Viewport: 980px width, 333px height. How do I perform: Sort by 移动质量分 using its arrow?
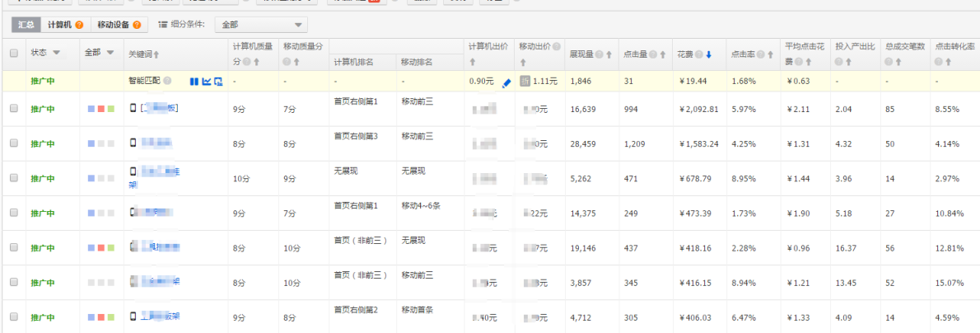pyautogui.click(x=296, y=62)
